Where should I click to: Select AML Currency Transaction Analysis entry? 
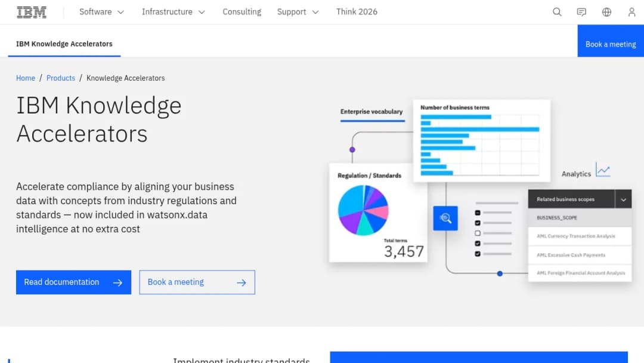580,236
